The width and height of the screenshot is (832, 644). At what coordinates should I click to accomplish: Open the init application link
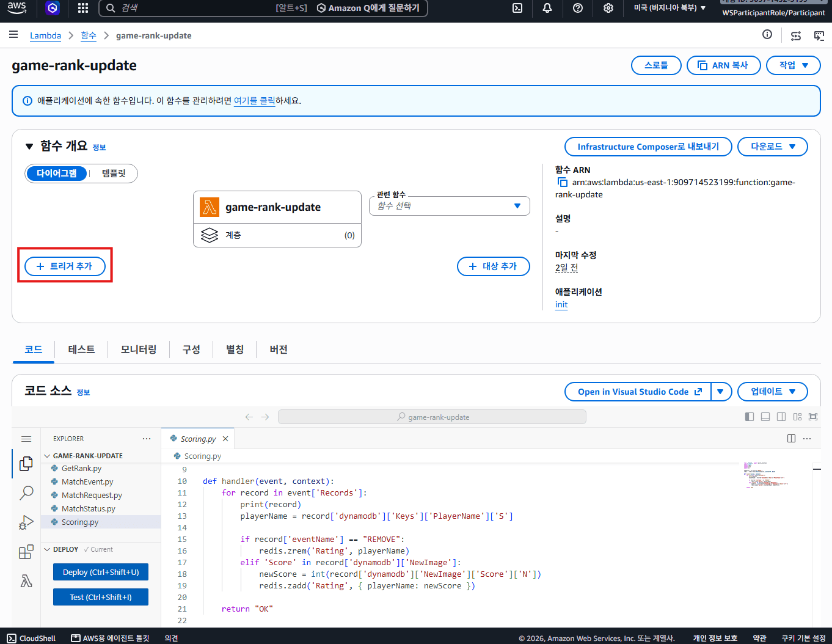561,304
